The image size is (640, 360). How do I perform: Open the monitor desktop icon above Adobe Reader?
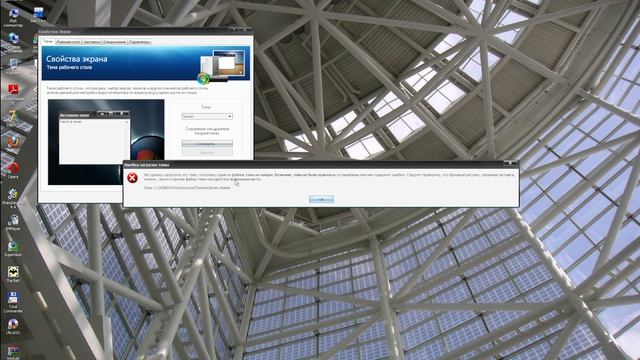(x=13, y=66)
